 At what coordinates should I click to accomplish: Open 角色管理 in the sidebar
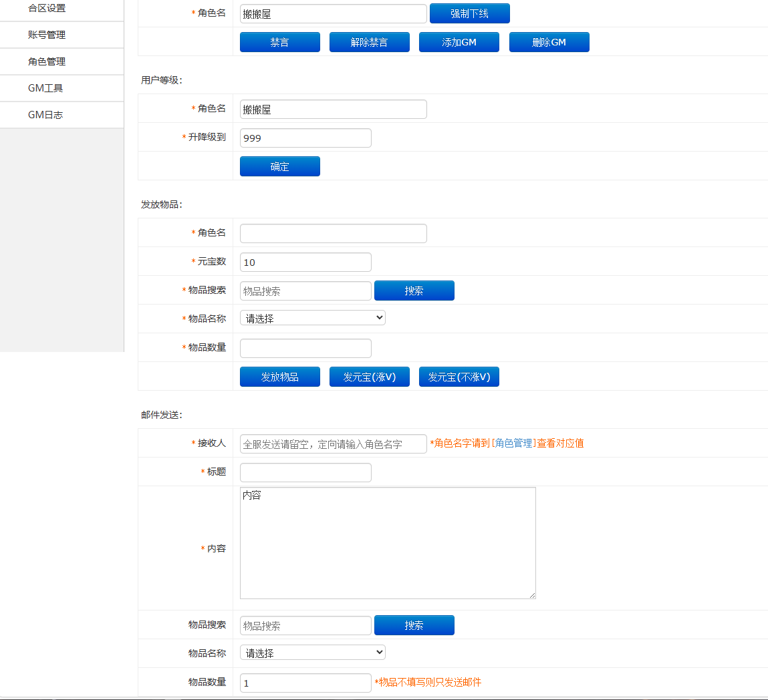(47, 61)
